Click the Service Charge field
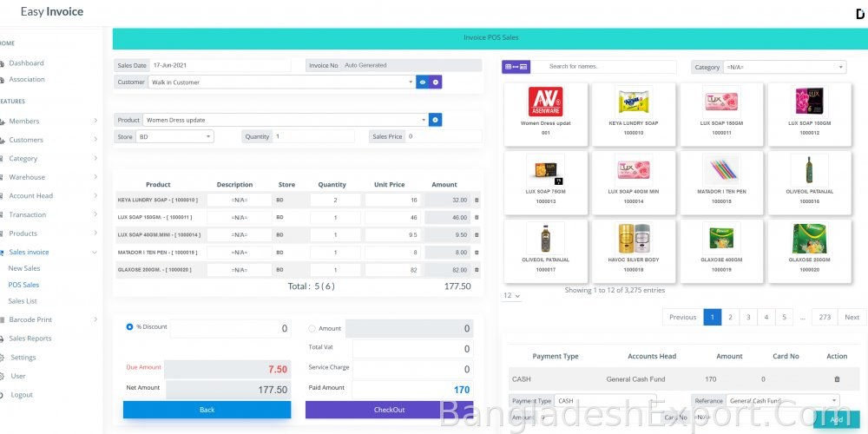 pos(412,369)
